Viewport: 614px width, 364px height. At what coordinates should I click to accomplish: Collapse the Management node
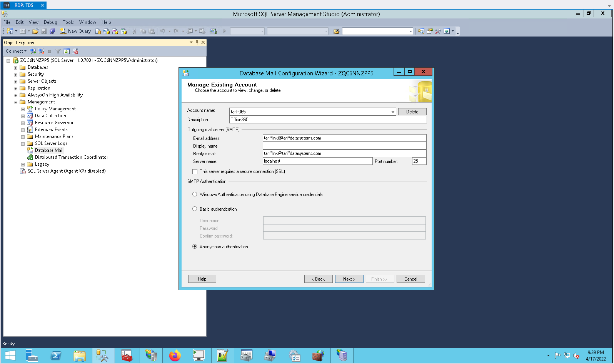pyautogui.click(x=16, y=102)
